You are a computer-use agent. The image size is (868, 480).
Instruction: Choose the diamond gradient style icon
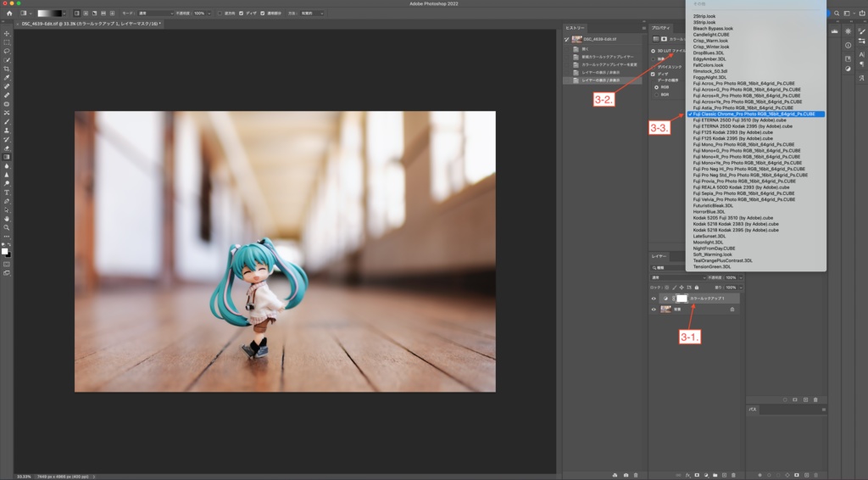tap(113, 14)
